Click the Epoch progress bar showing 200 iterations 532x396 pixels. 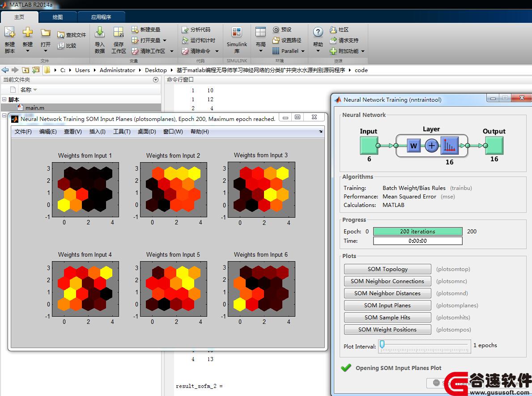pos(417,232)
